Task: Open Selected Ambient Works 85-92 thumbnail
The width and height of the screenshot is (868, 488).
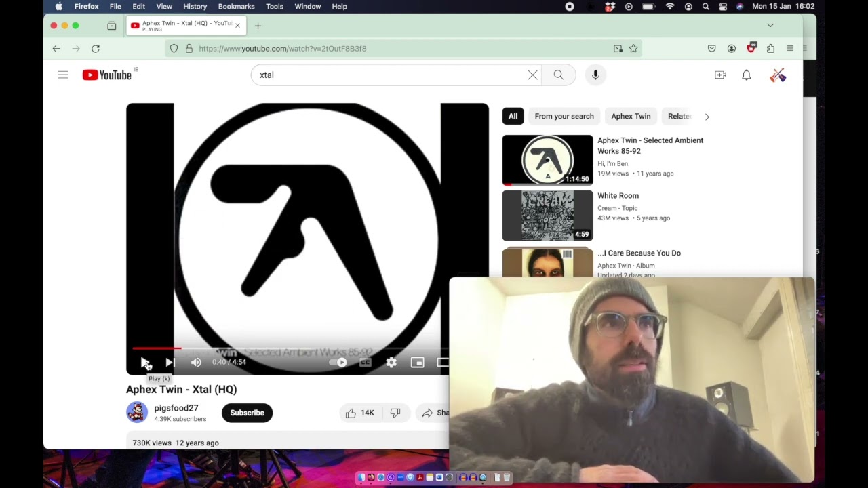Action: pyautogui.click(x=547, y=160)
